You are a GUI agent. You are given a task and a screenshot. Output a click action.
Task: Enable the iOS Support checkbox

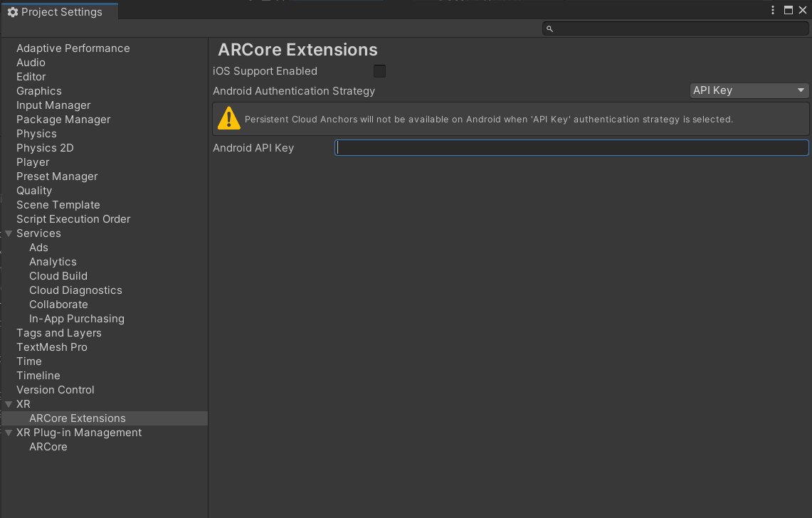(379, 71)
